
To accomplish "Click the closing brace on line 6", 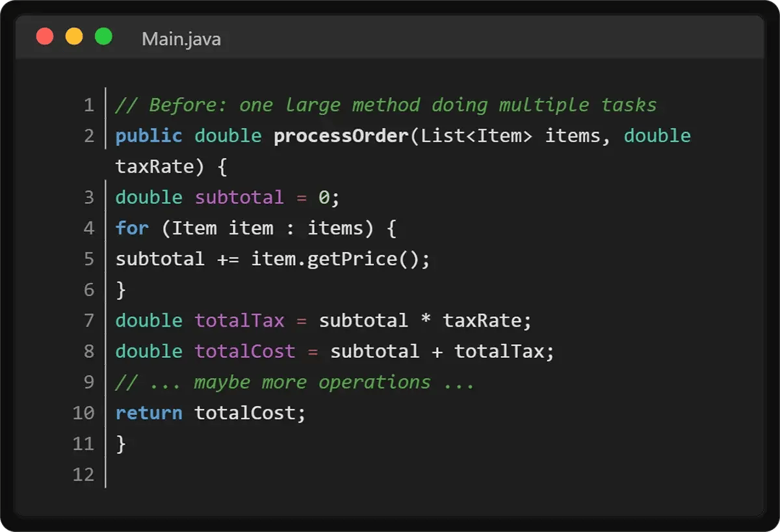I will point(121,290).
